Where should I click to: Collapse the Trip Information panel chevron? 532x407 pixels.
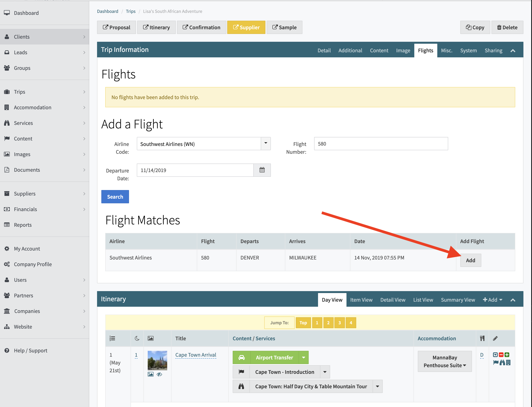513,51
